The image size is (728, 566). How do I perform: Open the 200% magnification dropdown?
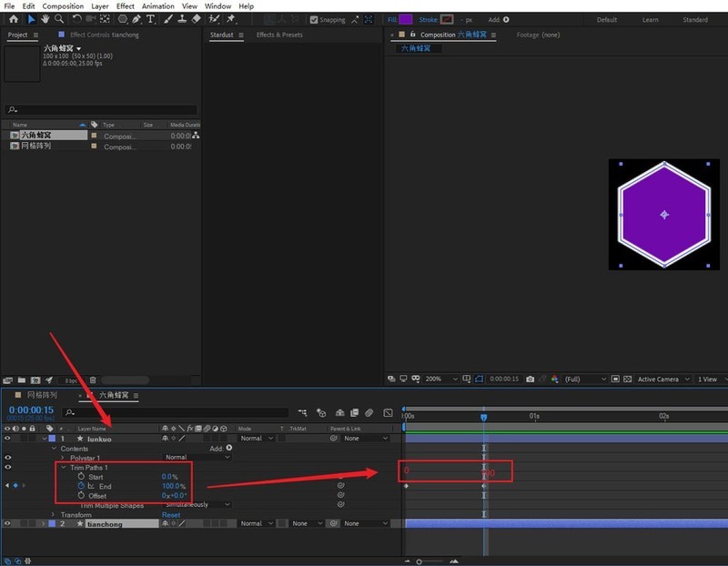(437, 379)
